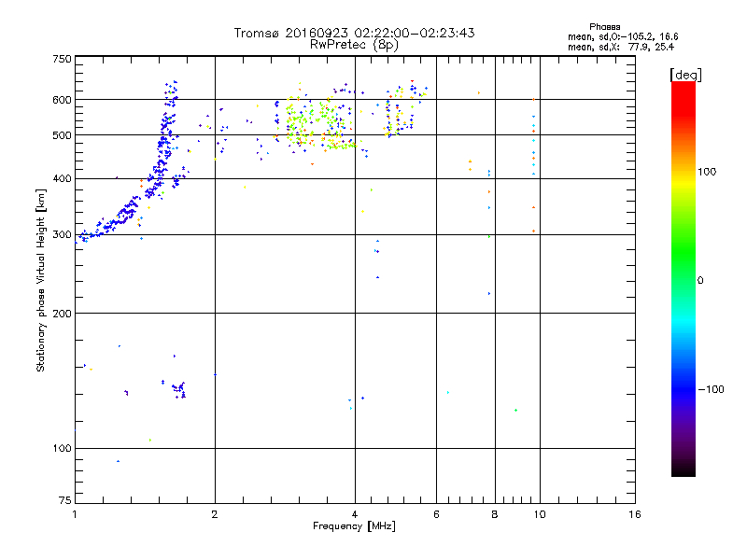Screen dimensions: 747x560
Task: Click the x-axis tick label '6'
Action: tap(436, 514)
